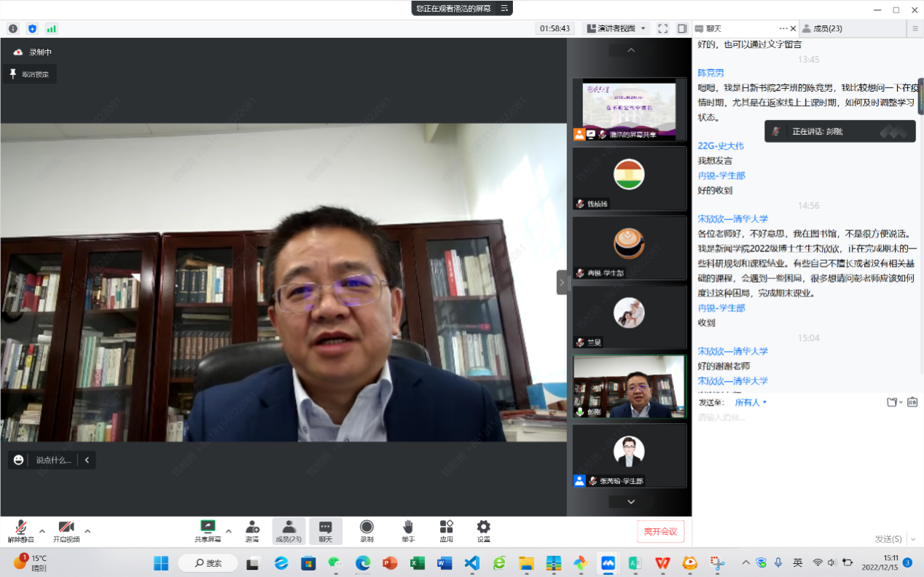This screenshot has width=924, height=577.
Task: Click the red 离开会议 button
Action: [660, 531]
